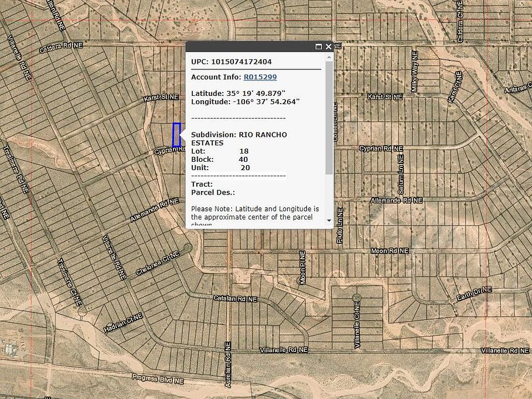This screenshot has width=532, height=399.
Task: Open account info link R015299
Action: point(260,77)
